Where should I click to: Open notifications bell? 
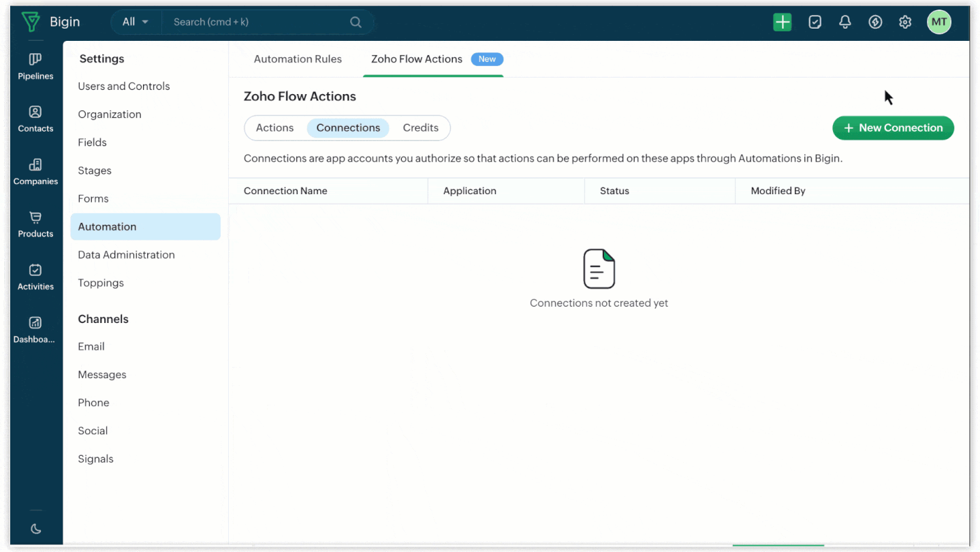(845, 22)
